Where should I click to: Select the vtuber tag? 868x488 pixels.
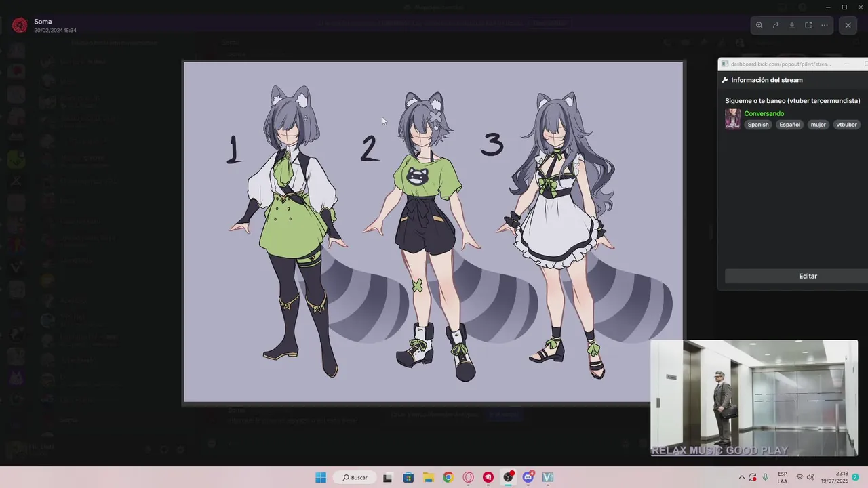846,125
